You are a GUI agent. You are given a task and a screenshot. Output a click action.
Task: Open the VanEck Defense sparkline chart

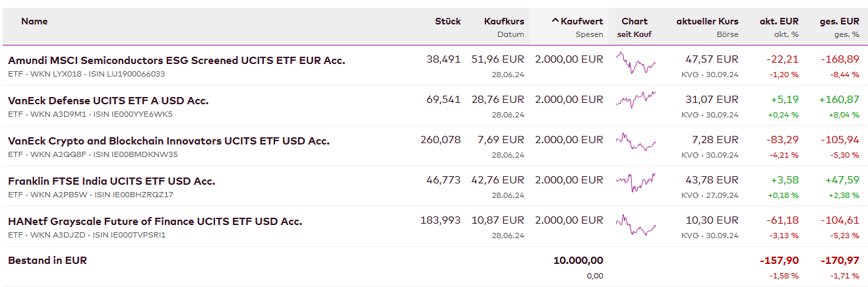635,100
